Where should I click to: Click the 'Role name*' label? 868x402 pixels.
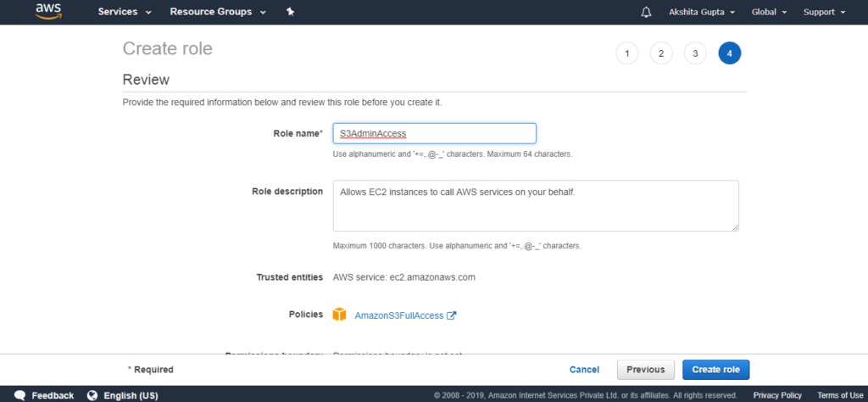pos(298,133)
